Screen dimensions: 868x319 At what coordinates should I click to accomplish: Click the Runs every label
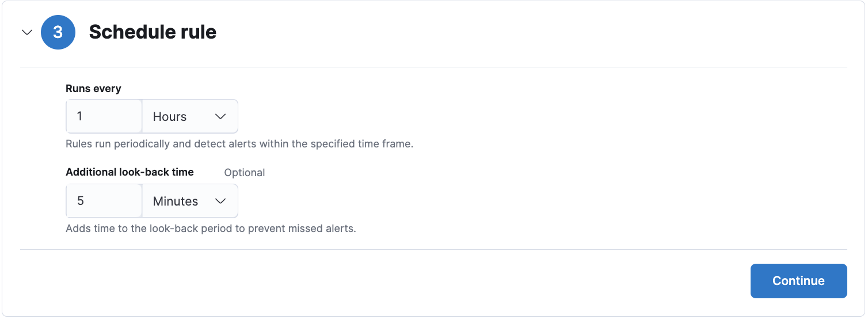tap(93, 89)
